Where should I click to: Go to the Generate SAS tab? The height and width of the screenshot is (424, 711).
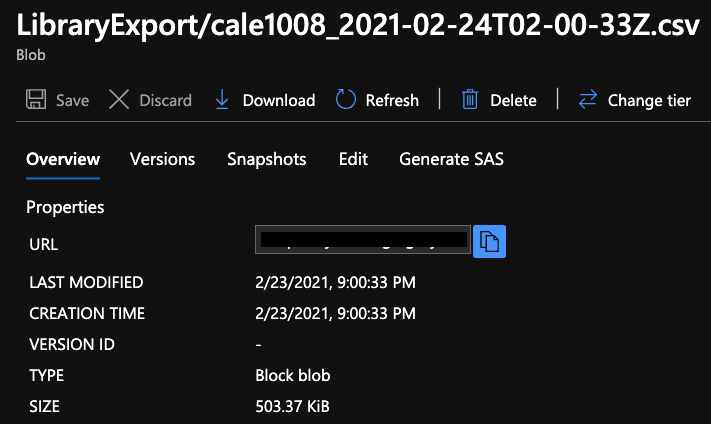coord(451,159)
